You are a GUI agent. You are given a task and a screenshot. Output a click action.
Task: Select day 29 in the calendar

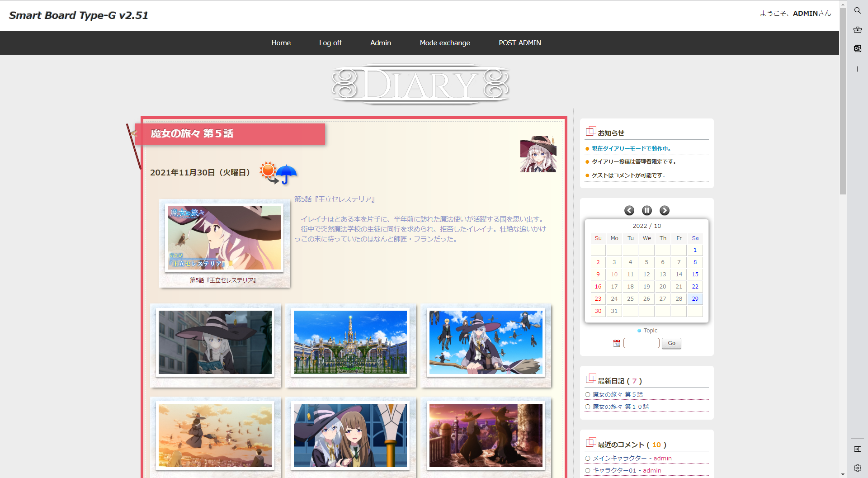click(x=695, y=299)
